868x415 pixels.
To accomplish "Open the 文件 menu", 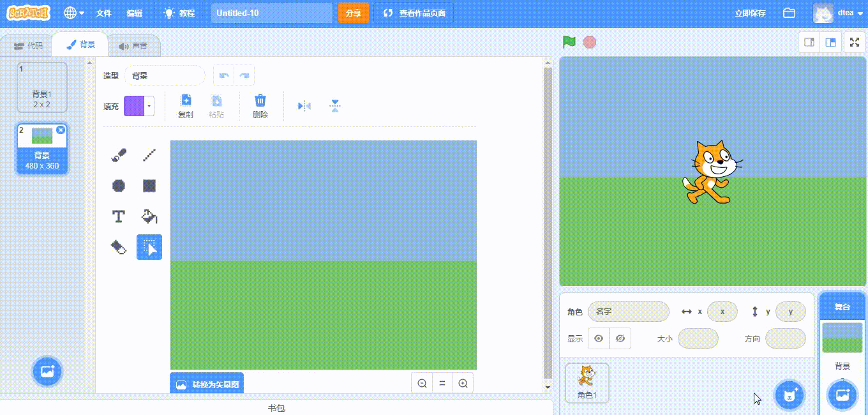I will (x=103, y=13).
